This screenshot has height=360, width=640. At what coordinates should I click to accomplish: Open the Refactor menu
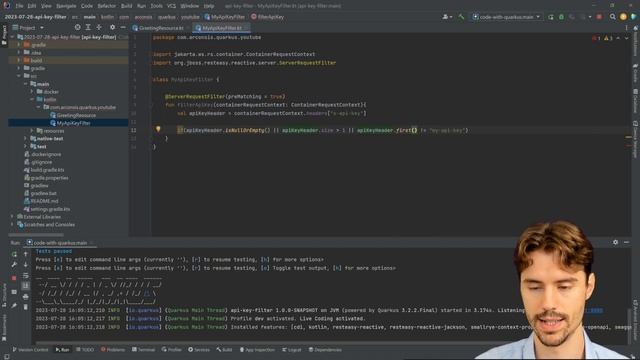click(107, 6)
